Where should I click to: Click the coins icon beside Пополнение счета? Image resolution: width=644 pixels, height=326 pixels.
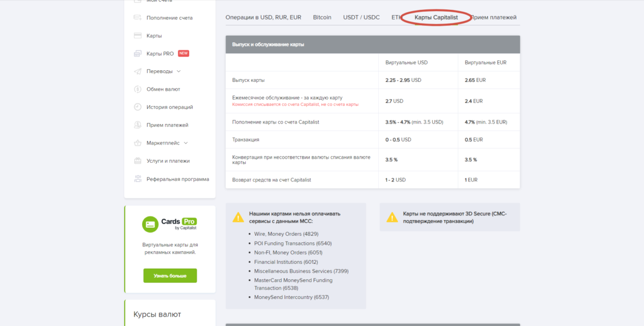click(x=138, y=18)
